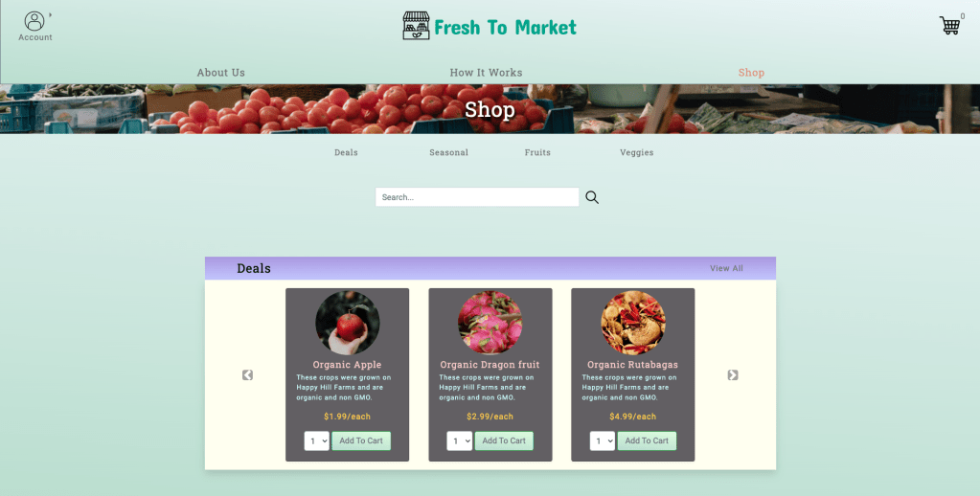
Task: Show previous deals with left arrow
Action: 247,374
